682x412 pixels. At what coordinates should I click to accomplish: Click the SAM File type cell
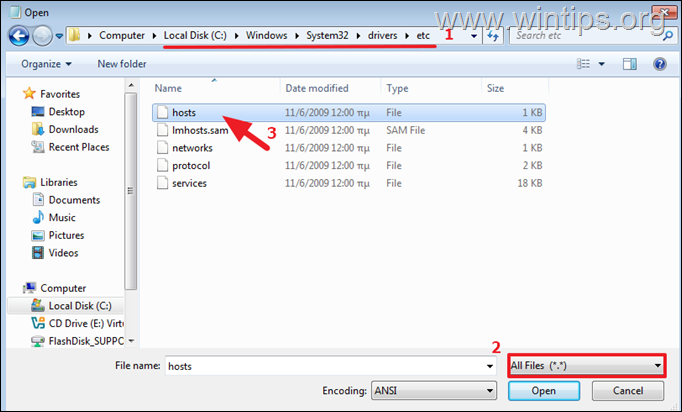point(405,130)
